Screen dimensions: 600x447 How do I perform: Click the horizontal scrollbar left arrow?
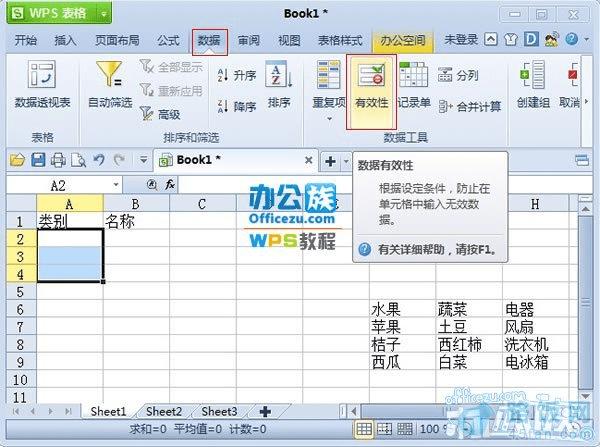pos(354,412)
